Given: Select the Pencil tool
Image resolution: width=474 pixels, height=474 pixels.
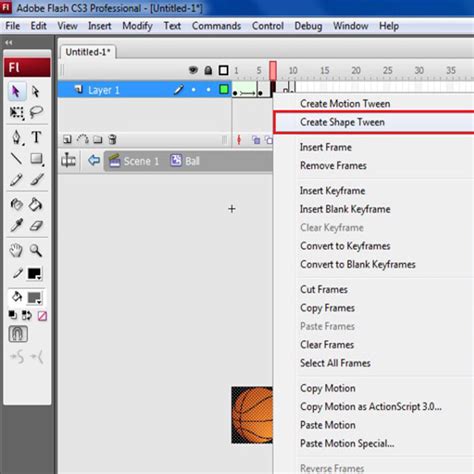Looking at the screenshot, I should pyautogui.click(x=16, y=180).
